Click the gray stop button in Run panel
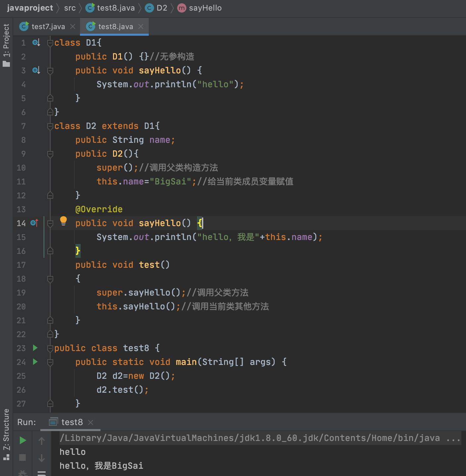The width and height of the screenshot is (466, 476). (22, 457)
